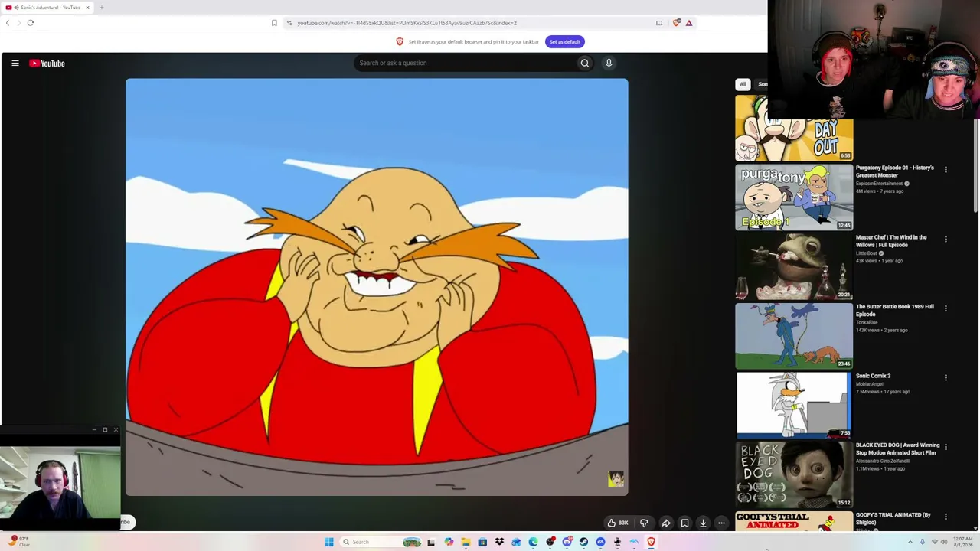Image resolution: width=980 pixels, height=551 pixels.
Task: Click the YouTube search magnifier button
Action: 585,63
